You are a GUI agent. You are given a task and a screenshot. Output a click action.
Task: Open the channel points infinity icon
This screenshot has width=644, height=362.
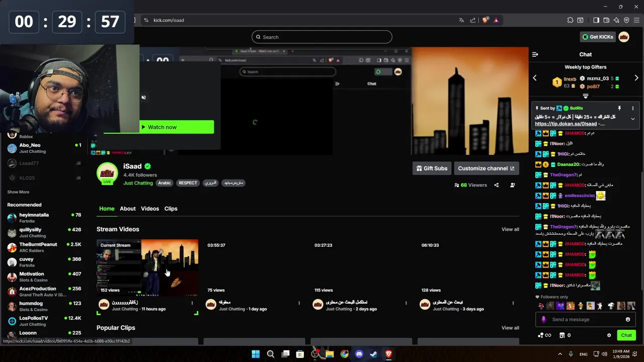click(544, 335)
